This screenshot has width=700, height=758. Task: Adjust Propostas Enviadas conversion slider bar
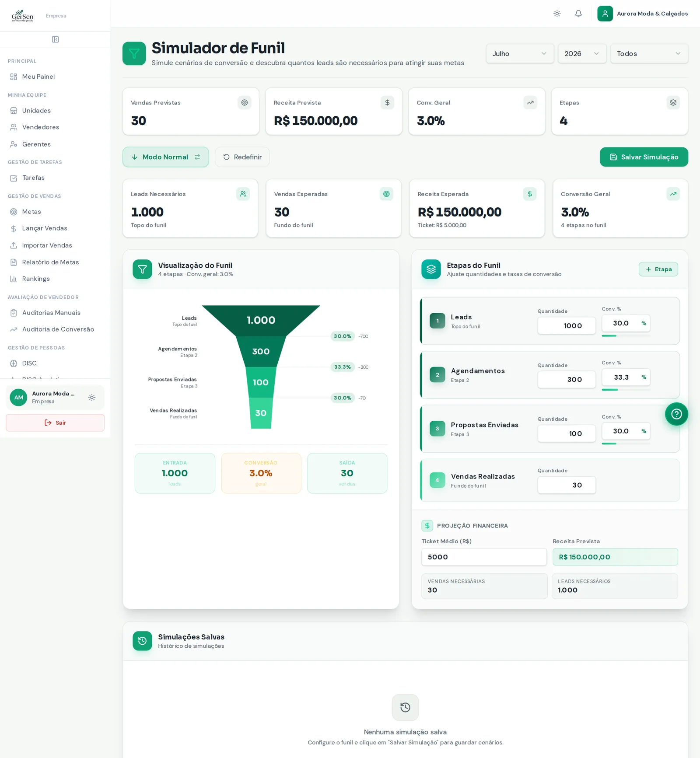pos(626,444)
